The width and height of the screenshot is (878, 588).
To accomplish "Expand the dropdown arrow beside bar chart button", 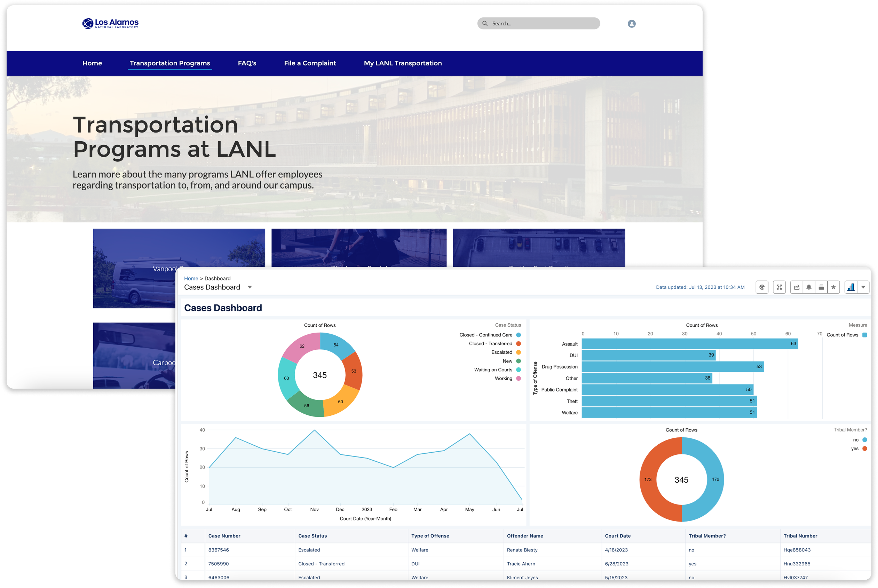I will [x=863, y=287].
